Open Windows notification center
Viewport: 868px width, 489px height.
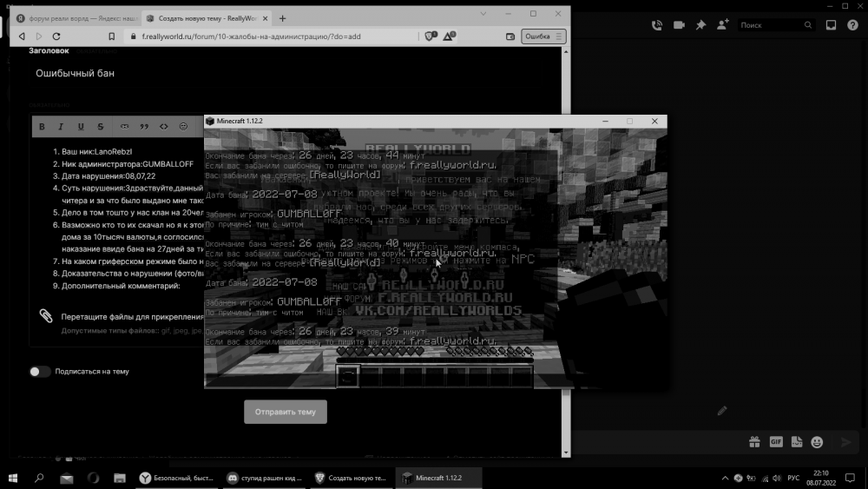pyautogui.click(x=851, y=478)
